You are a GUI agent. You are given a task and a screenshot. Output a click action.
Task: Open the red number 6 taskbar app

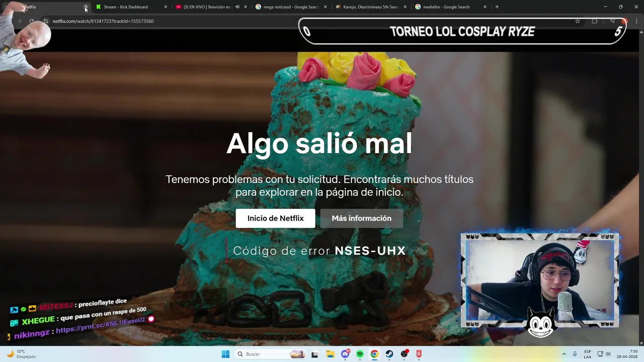click(x=419, y=354)
